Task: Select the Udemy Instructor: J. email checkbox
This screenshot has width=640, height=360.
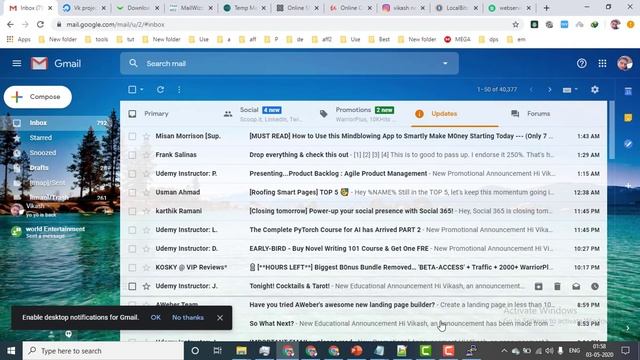Action: pyautogui.click(x=132, y=286)
